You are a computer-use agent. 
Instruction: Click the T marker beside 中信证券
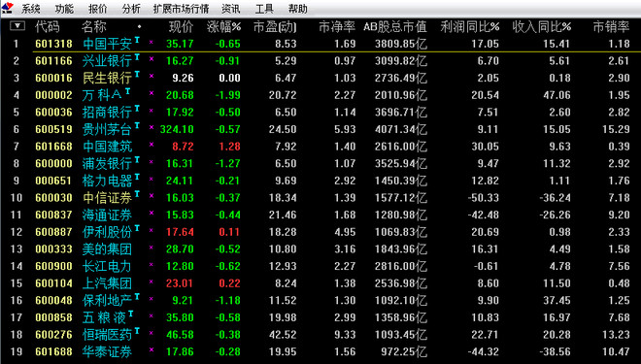(x=137, y=194)
